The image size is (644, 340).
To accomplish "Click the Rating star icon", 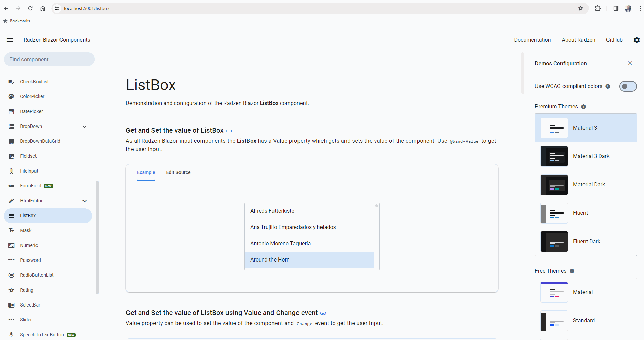I will (x=11, y=290).
